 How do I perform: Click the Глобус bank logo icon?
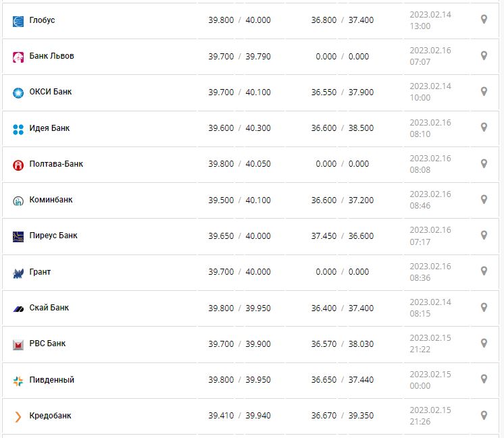click(18, 21)
